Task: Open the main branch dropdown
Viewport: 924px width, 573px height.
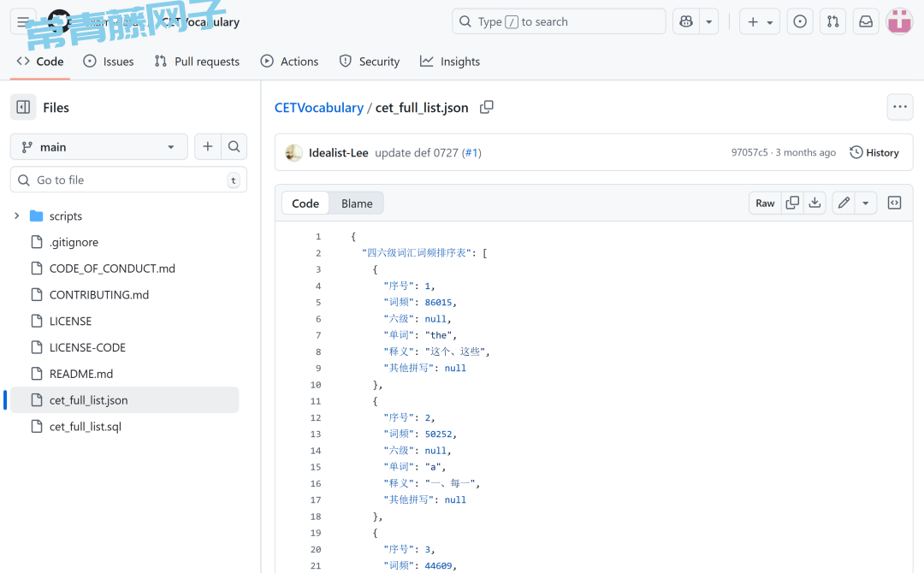Action: [x=98, y=147]
